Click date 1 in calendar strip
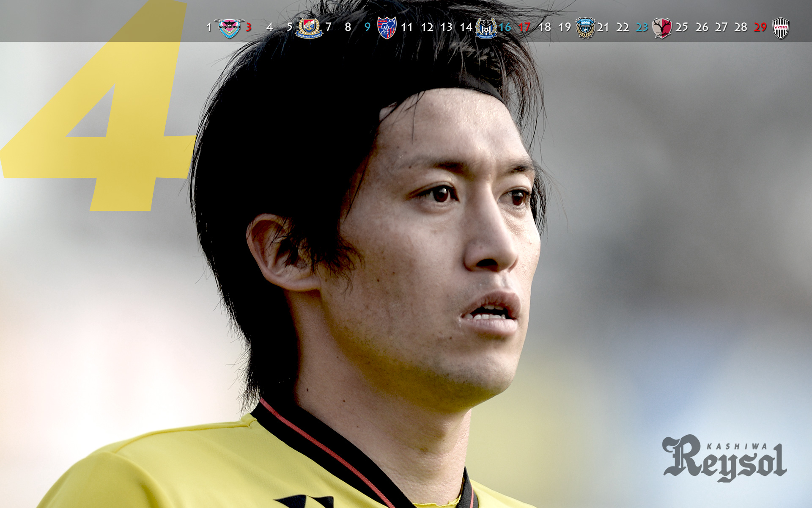 pos(209,28)
